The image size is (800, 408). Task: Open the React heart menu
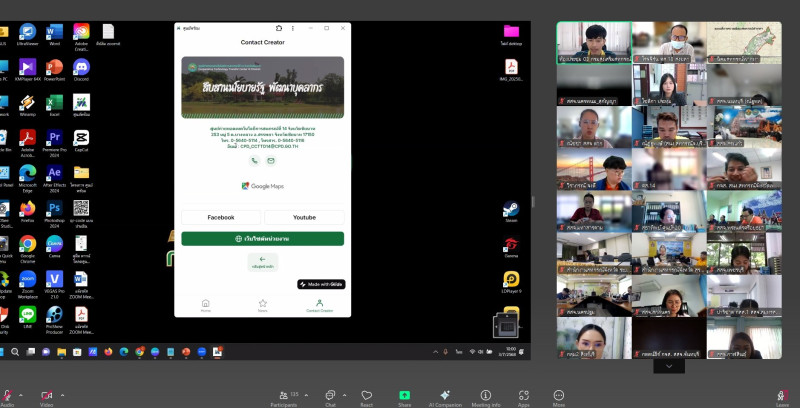coord(366,397)
